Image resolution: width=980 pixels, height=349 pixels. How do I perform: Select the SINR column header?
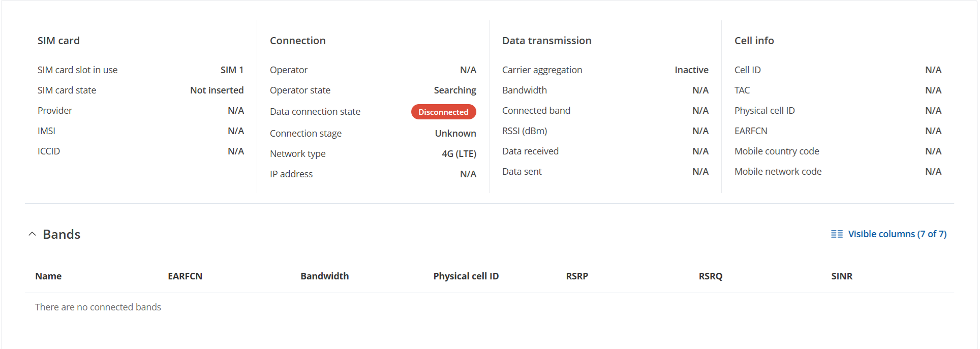tap(842, 276)
